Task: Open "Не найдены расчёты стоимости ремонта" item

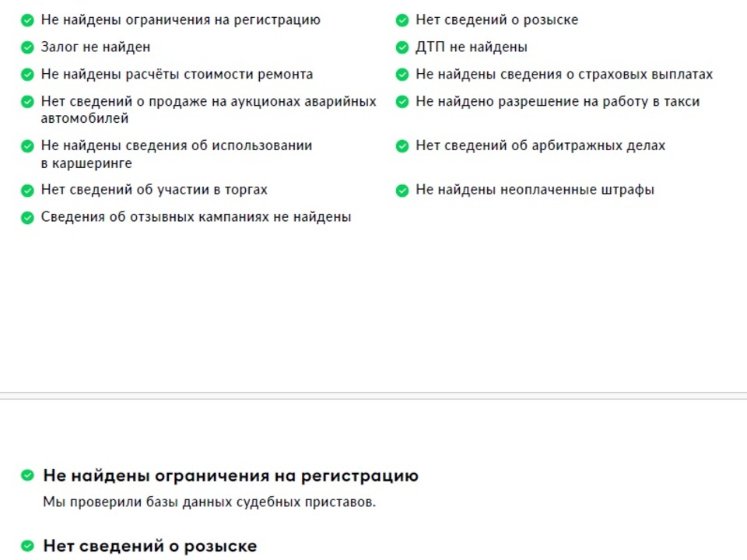Action: 177,75
